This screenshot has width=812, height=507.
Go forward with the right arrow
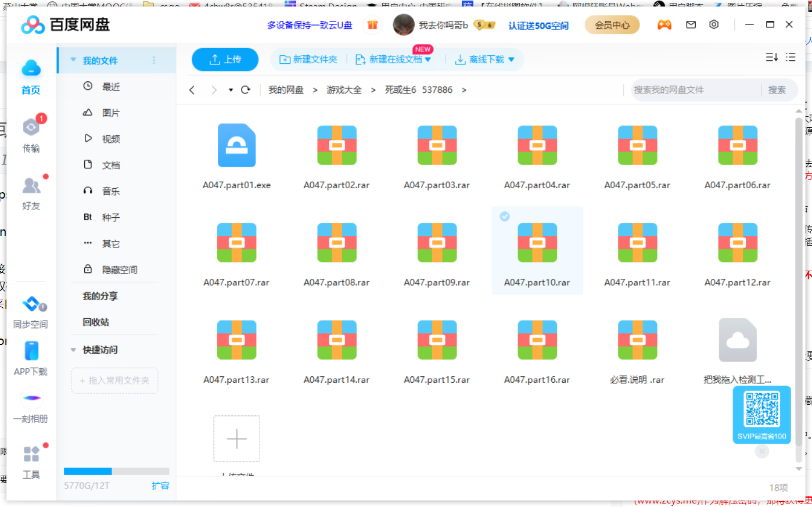click(214, 90)
